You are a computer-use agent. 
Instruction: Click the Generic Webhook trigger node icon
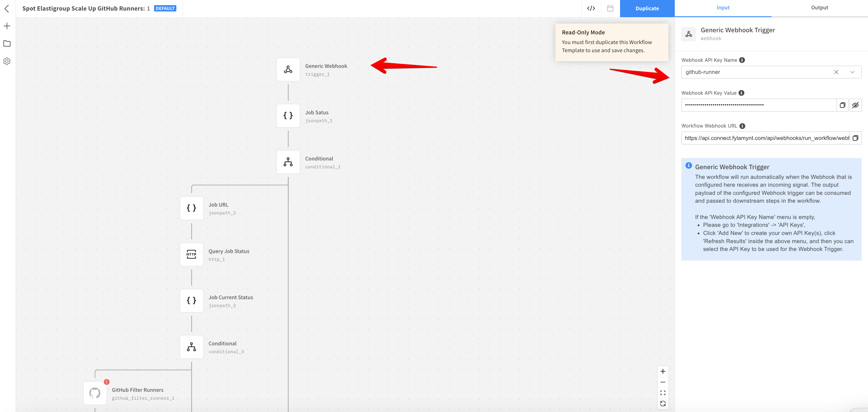coord(288,69)
